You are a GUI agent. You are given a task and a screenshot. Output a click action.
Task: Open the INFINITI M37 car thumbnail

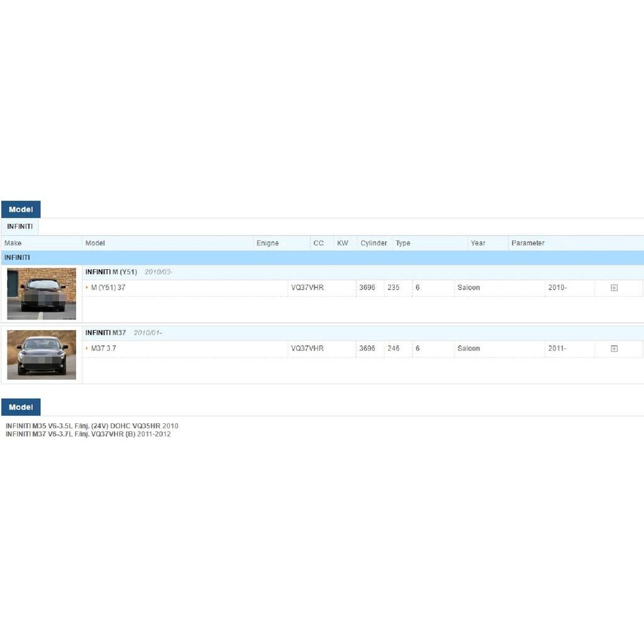point(42,355)
